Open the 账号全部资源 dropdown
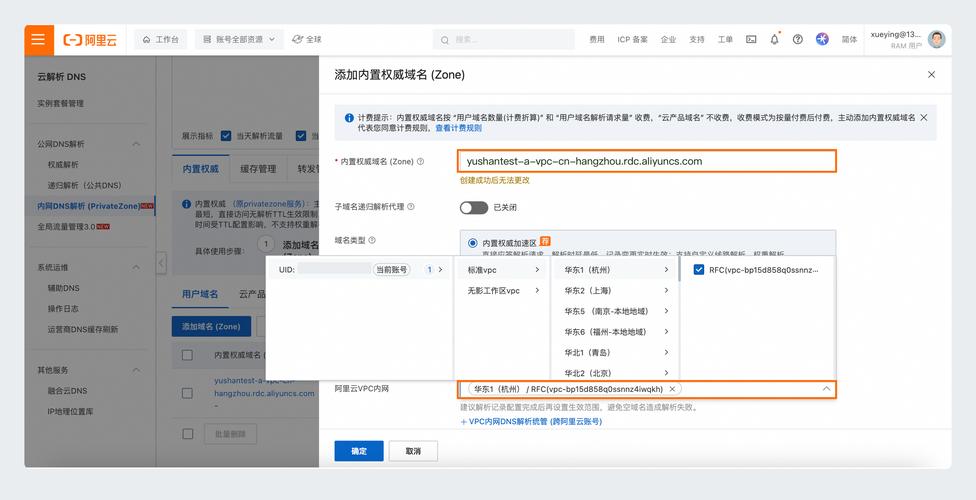Screen dimensions: 976x500 (x=239, y=39)
